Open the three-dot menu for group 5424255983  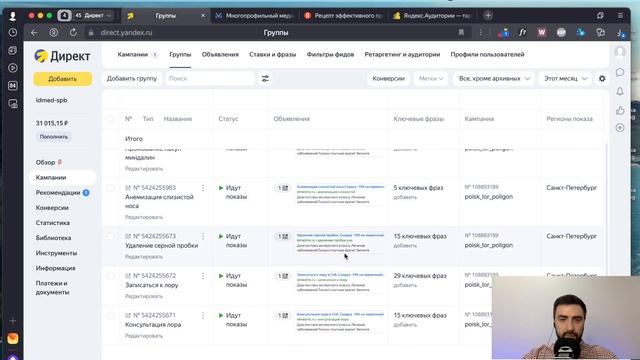coord(203,188)
